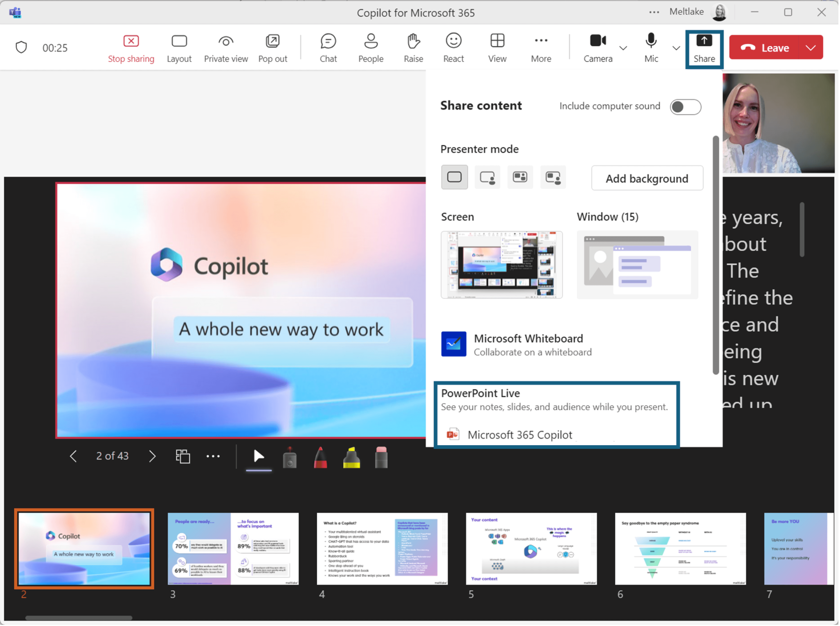Select the Standout presenter mode option
Screen dimensions: 840x626
[487, 177]
